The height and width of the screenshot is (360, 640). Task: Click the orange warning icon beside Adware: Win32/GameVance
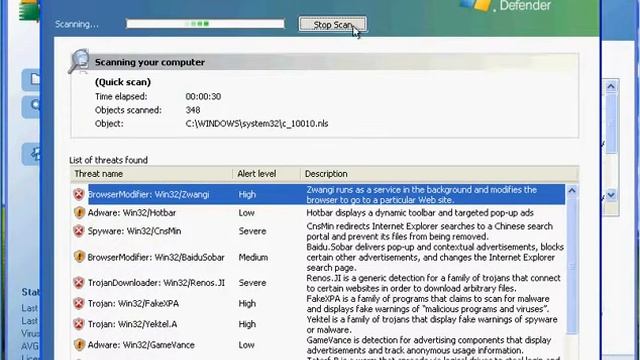(79, 345)
